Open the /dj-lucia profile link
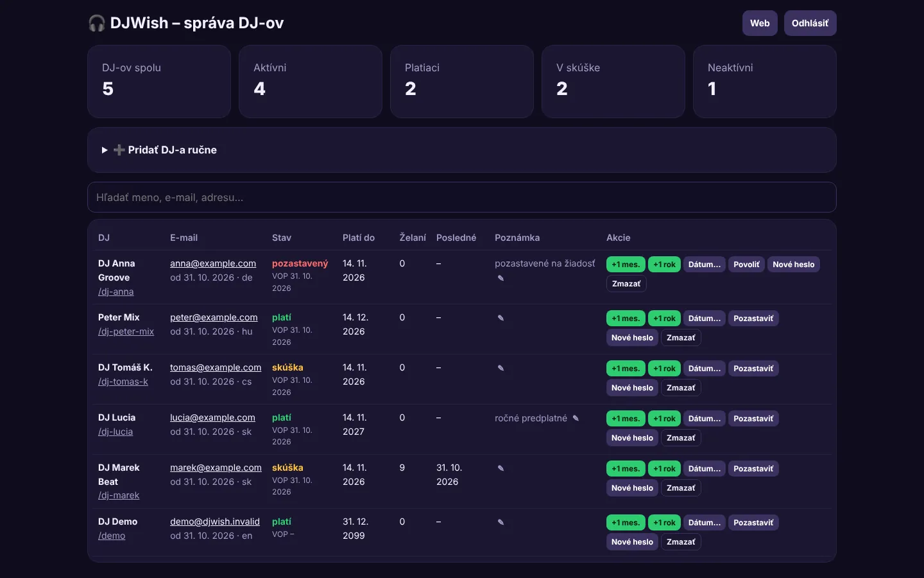 tap(116, 432)
